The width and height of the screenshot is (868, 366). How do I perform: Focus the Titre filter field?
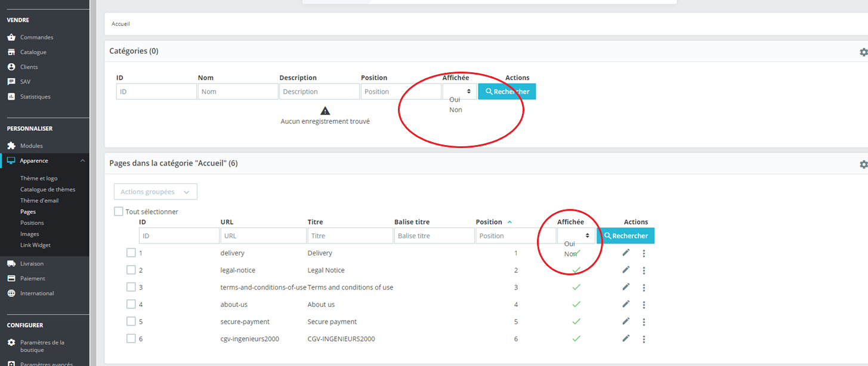coord(350,236)
